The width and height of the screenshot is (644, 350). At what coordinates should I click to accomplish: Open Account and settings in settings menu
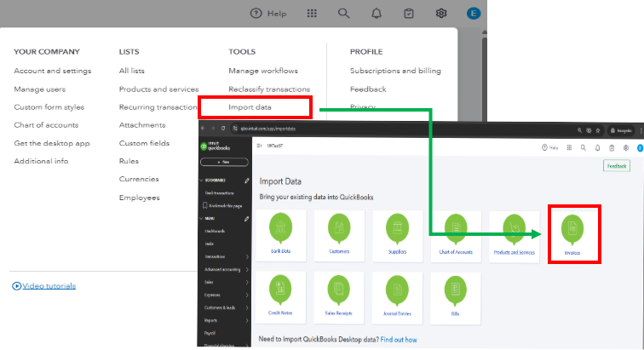pos(53,71)
